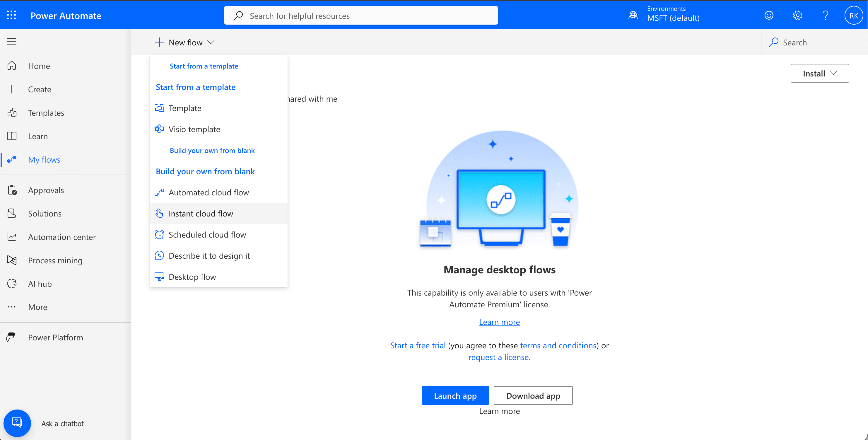Click the Launch app button
Screen dimensions: 868x440
pyautogui.click(x=455, y=395)
